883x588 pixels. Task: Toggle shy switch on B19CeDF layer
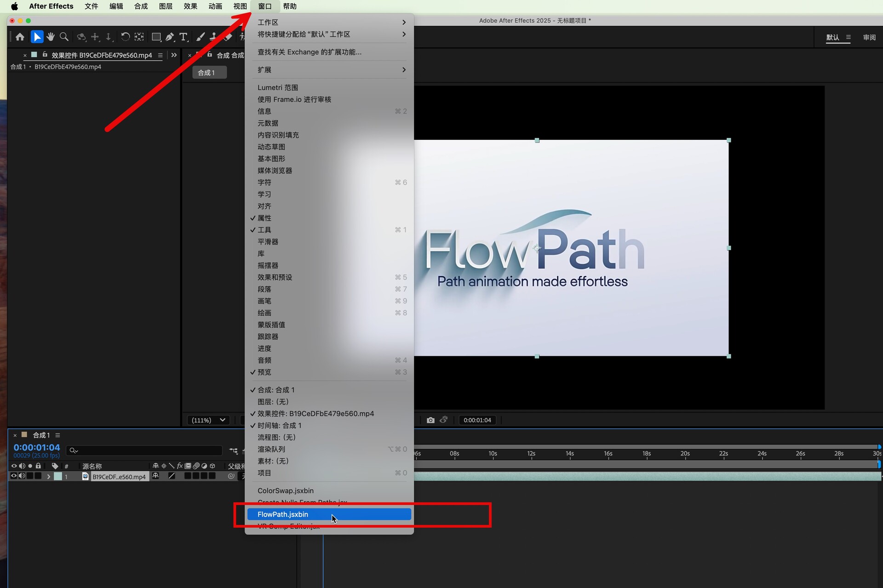tap(155, 476)
